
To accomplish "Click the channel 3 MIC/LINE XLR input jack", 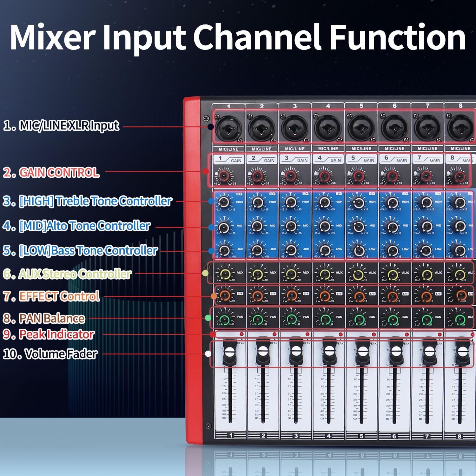I will point(295,128).
